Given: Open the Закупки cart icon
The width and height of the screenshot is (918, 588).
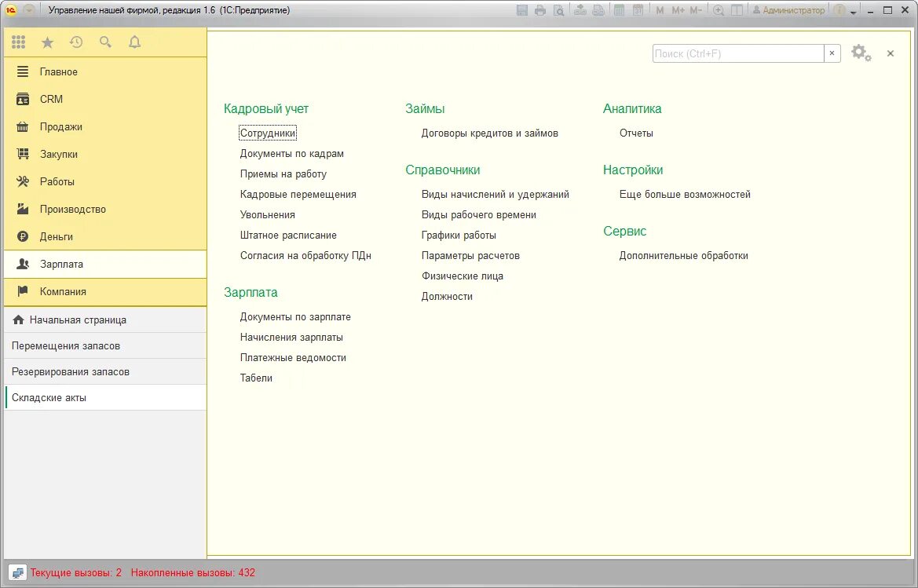Looking at the screenshot, I should (x=22, y=154).
